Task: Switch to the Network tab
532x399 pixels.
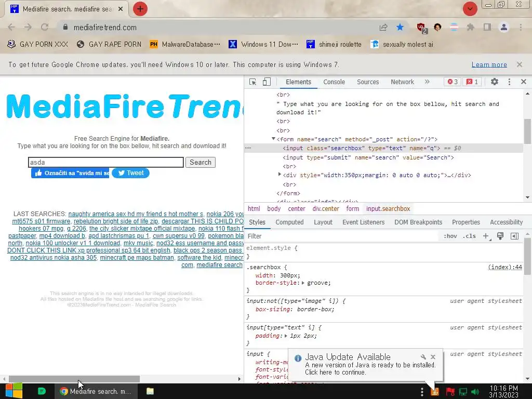Action: click(x=402, y=82)
